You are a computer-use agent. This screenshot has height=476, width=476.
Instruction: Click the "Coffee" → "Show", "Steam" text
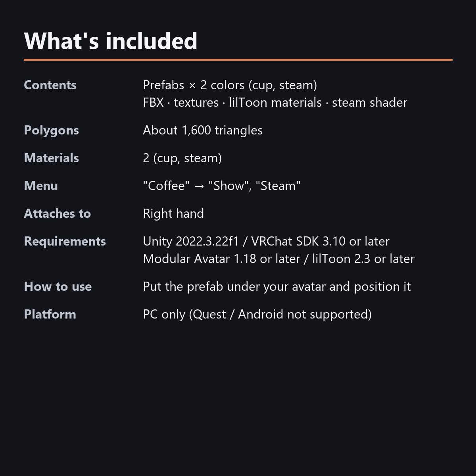point(222,186)
